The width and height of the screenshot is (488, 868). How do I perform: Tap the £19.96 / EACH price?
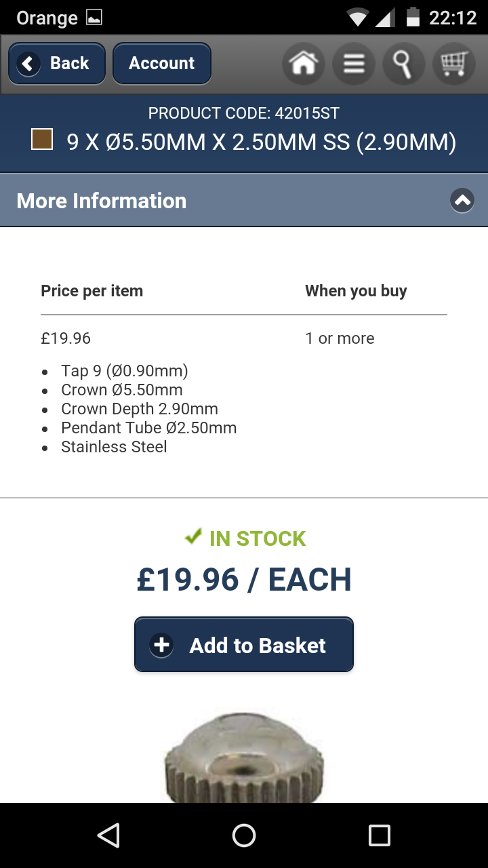244,580
